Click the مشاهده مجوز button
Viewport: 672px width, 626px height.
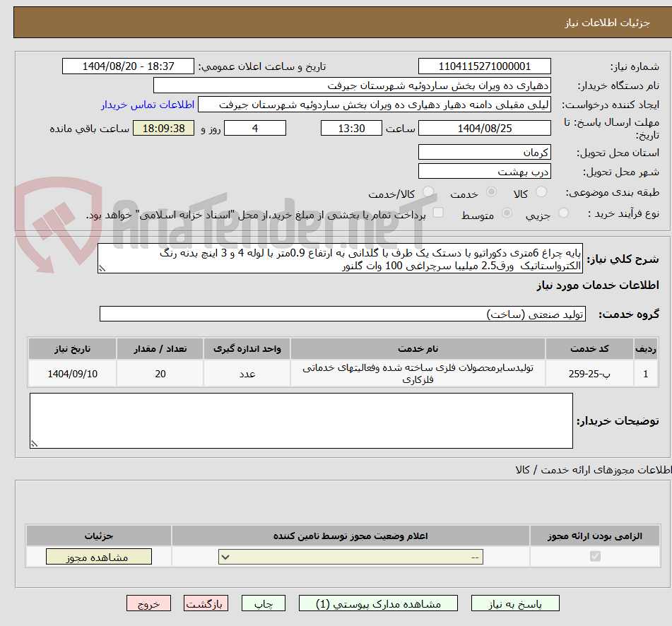pyautogui.click(x=98, y=556)
